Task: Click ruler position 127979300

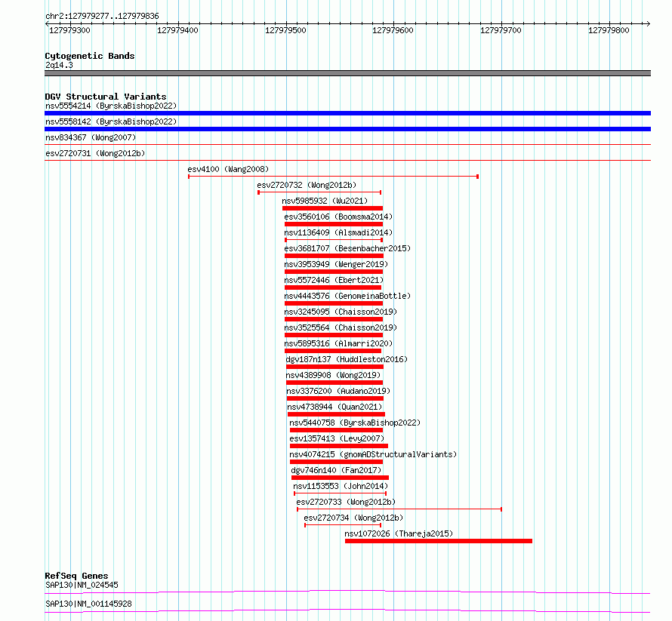Action: pyautogui.click(x=69, y=30)
